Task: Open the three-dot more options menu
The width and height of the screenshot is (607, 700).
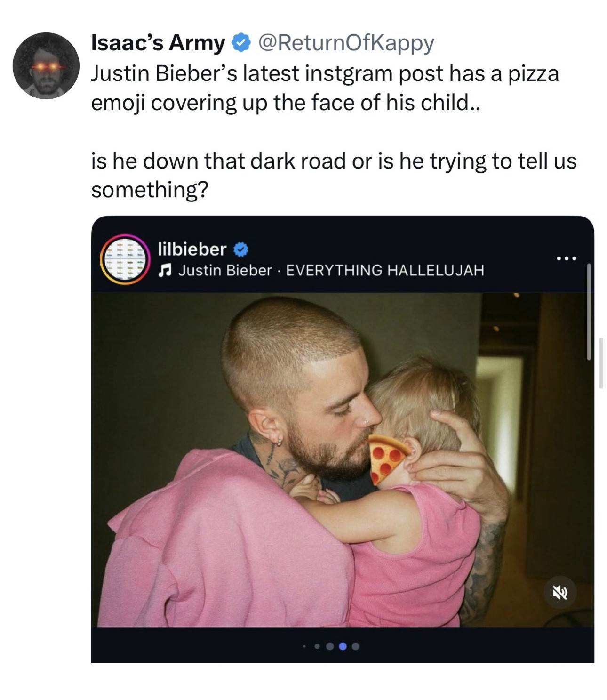Action: [x=566, y=258]
